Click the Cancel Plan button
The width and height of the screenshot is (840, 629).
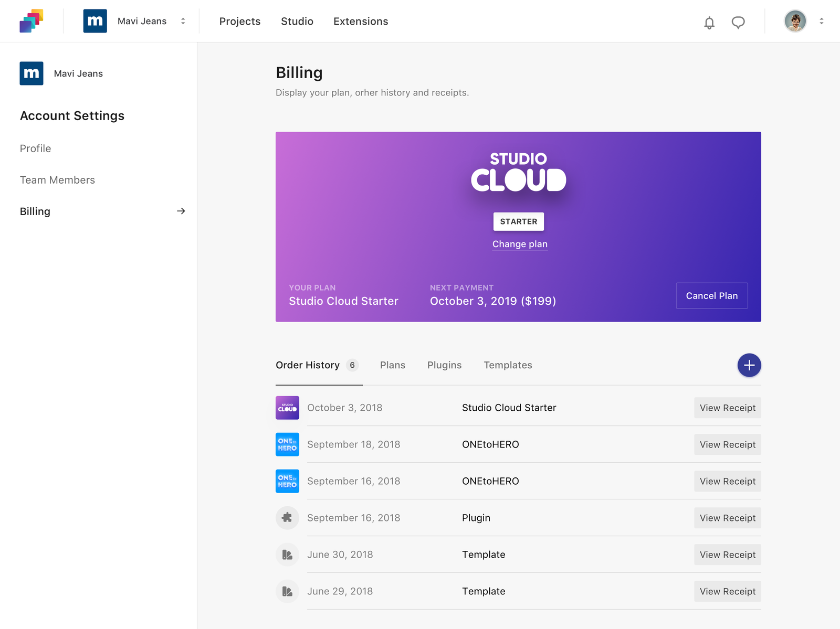(712, 295)
